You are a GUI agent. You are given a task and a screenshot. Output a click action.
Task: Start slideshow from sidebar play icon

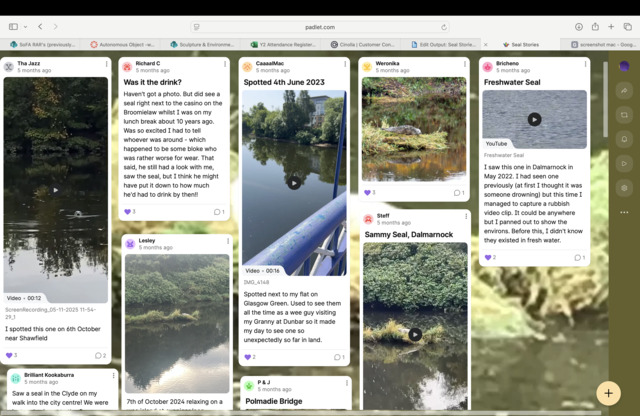[x=624, y=163]
